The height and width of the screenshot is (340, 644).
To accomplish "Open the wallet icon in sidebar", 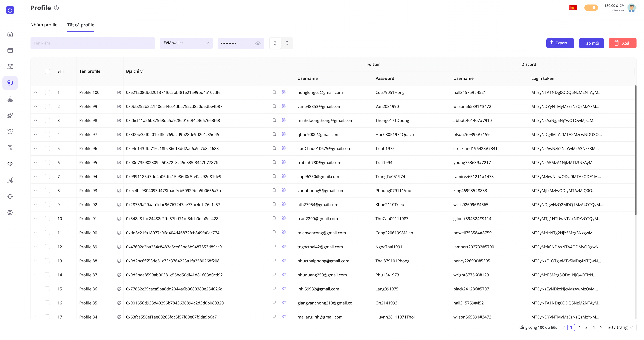I will click(10, 50).
